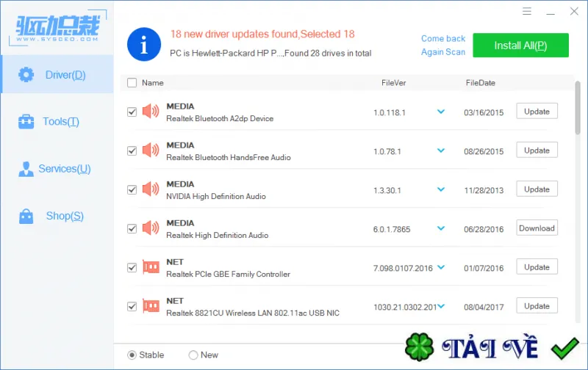Uncheck Realtek High Definition Audio

tap(132, 229)
